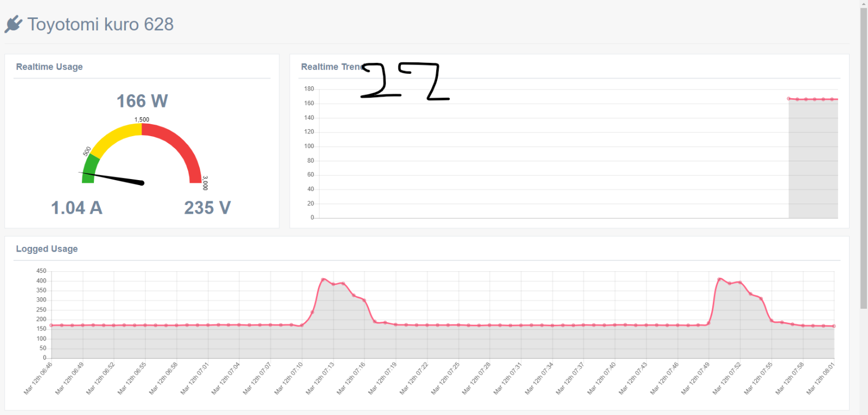This screenshot has width=868, height=415.
Task: Click the 200 y-axis label in Logged Usage
Action: coord(41,319)
